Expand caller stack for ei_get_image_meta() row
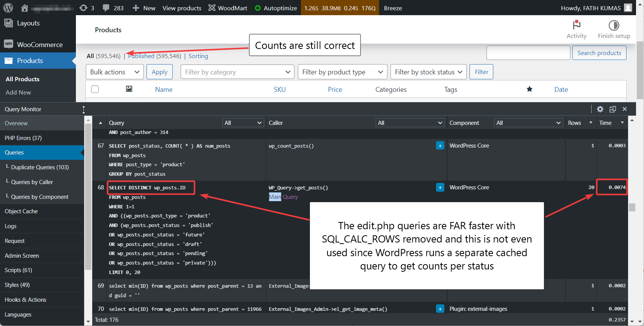This screenshot has height=326, width=644. click(440, 309)
